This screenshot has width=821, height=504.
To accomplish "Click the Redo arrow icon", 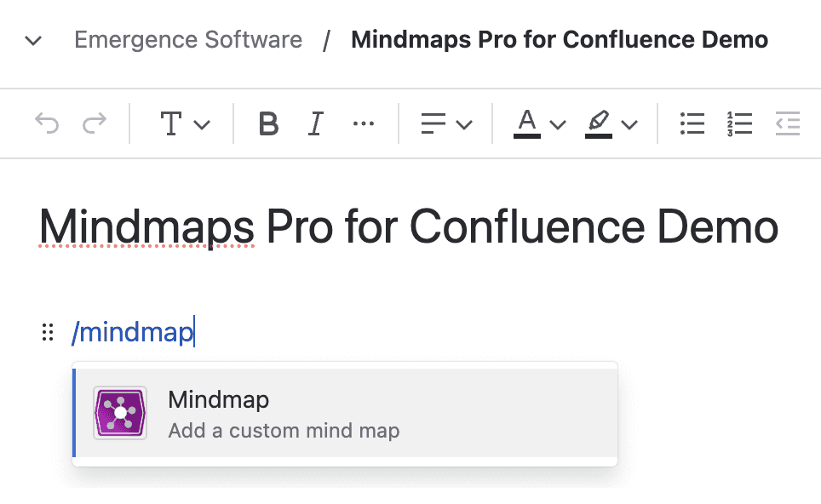I will pyautogui.click(x=95, y=123).
